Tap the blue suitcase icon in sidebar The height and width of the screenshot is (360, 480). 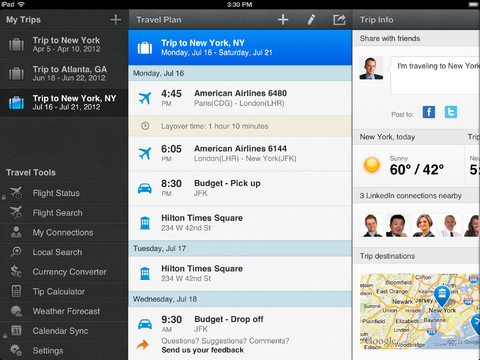point(16,103)
